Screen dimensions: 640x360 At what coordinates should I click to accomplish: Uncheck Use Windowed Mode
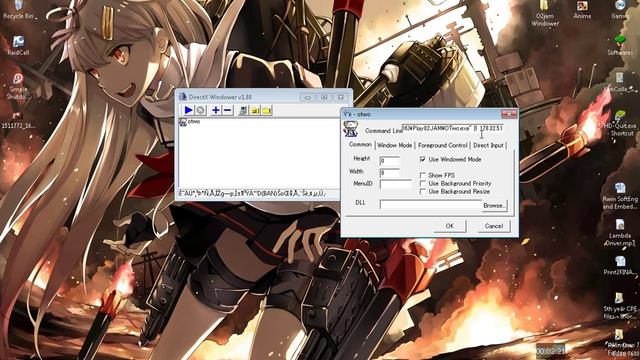[x=423, y=159]
